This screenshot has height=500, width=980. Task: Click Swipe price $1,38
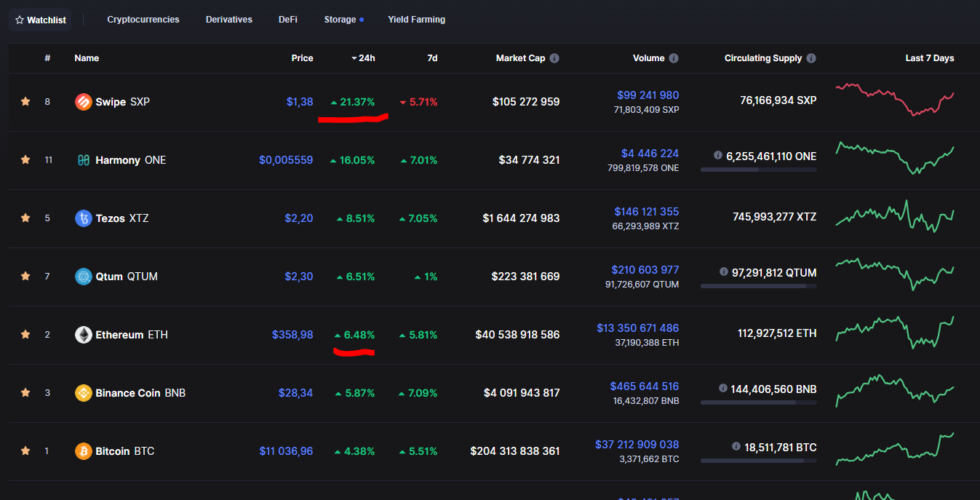(x=300, y=102)
